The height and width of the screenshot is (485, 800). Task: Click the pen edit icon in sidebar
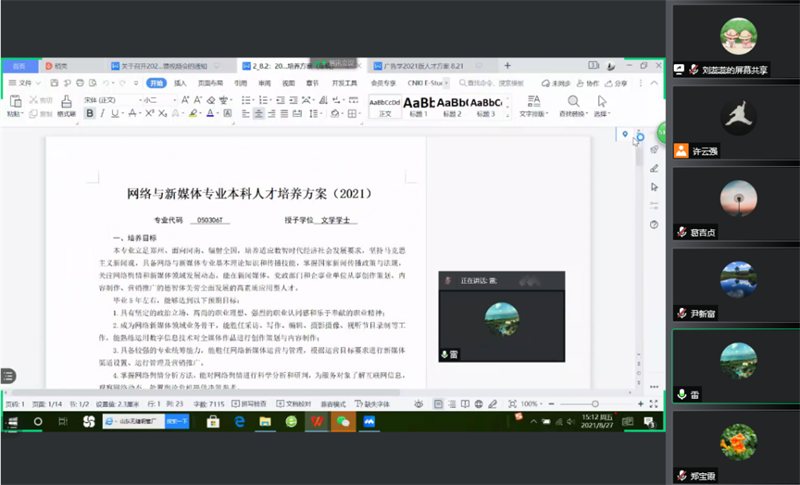click(654, 168)
